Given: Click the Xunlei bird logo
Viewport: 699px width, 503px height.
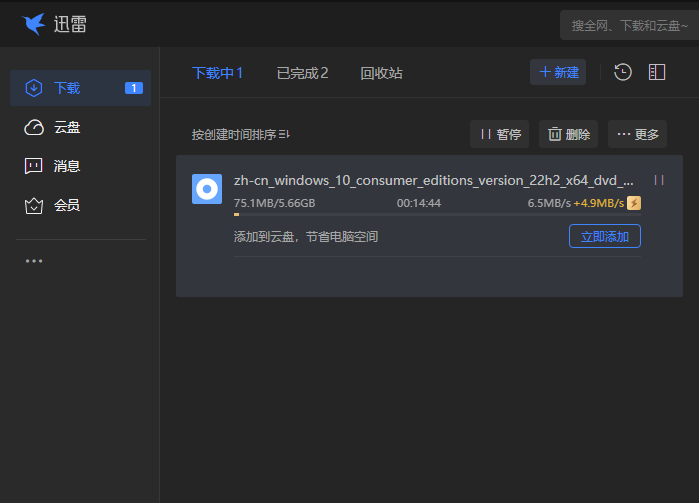Looking at the screenshot, I should pyautogui.click(x=34, y=24).
